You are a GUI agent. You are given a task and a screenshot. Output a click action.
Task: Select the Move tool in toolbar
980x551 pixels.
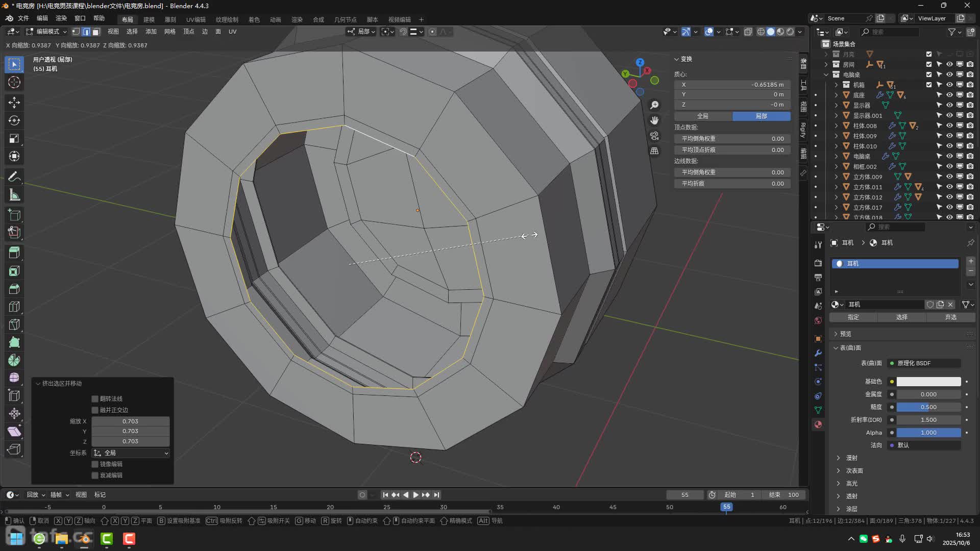(x=14, y=103)
